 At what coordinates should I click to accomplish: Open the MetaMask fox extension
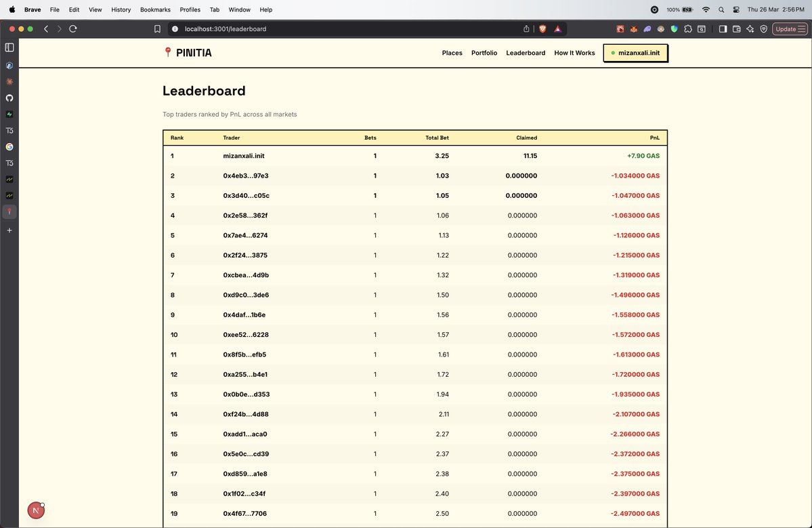click(x=633, y=29)
